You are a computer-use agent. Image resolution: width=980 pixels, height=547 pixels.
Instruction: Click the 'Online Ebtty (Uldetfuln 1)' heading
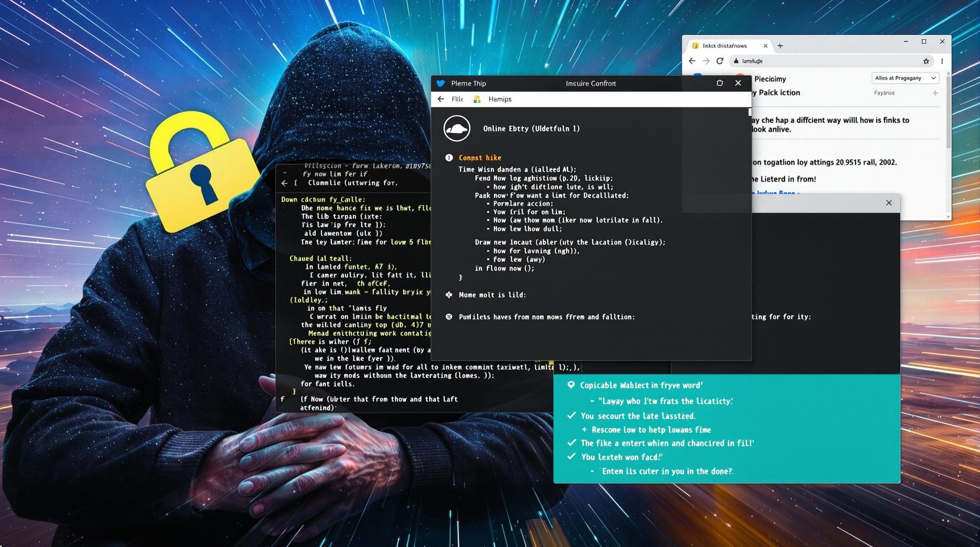tap(531, 129)
